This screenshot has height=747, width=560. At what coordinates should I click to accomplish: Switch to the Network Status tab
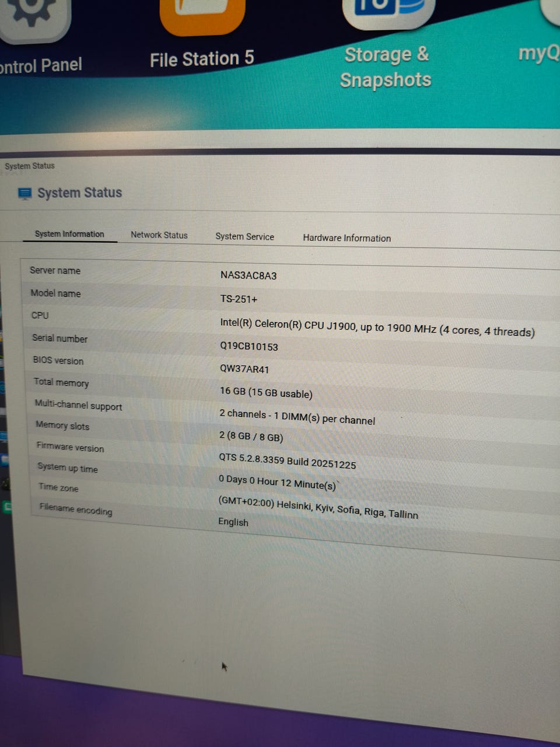coord(159,235)
